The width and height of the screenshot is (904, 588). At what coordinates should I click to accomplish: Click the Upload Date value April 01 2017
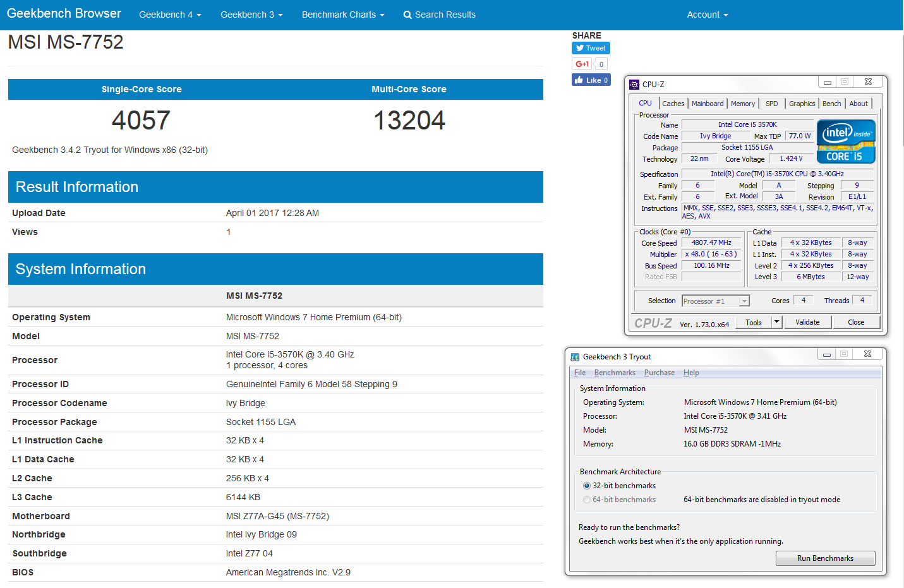point(272,213)
